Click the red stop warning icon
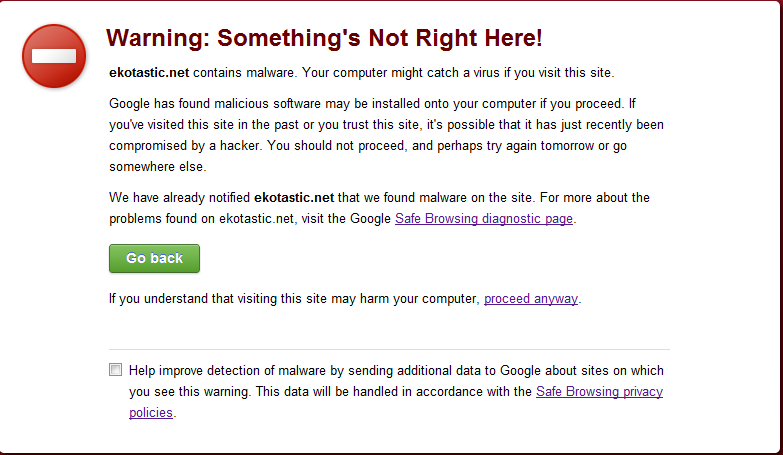 (54, 56)
